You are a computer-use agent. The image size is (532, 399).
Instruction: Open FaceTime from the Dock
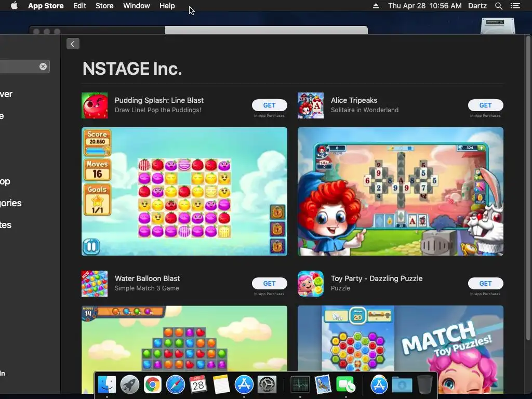pos(345,384)
